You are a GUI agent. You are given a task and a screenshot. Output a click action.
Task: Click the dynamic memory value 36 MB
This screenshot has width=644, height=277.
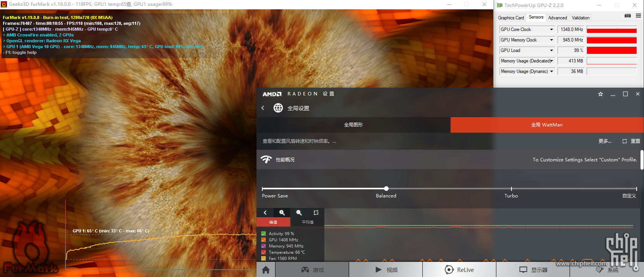pyautogui.click(x=571, y=71)
